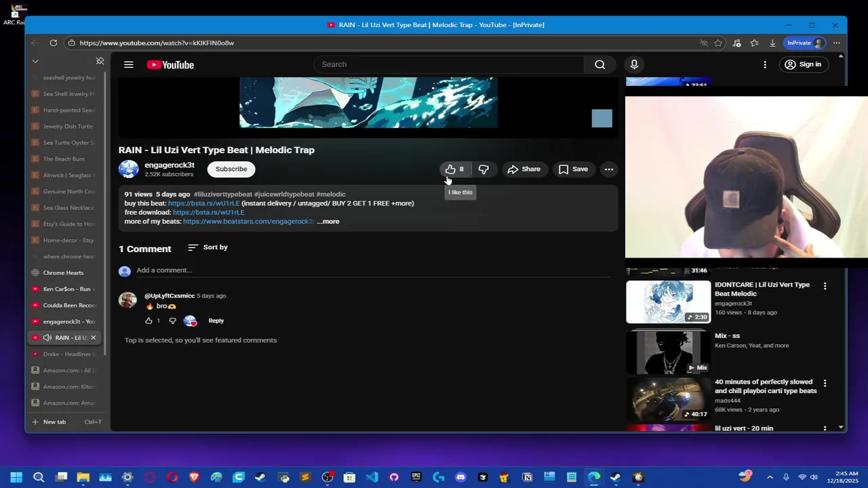Screen dimensions: 868x488
Task: Like the video with thumbs up
Action: [x=454, y=169]
